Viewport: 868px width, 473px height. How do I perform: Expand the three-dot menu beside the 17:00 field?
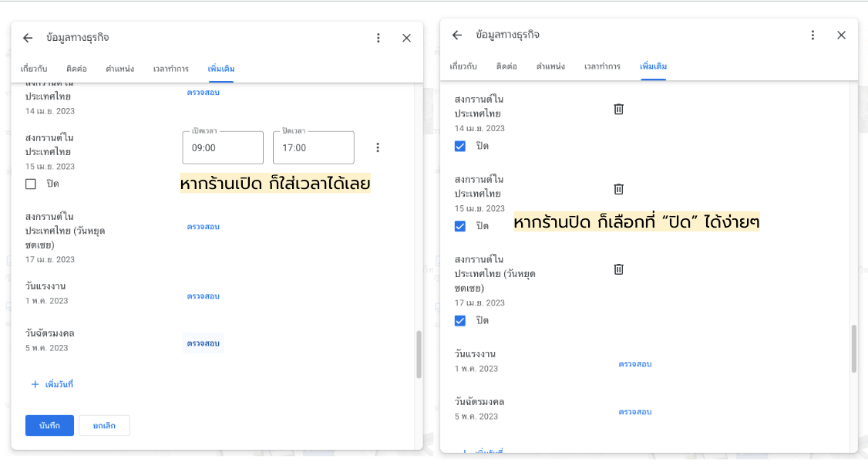378,147
